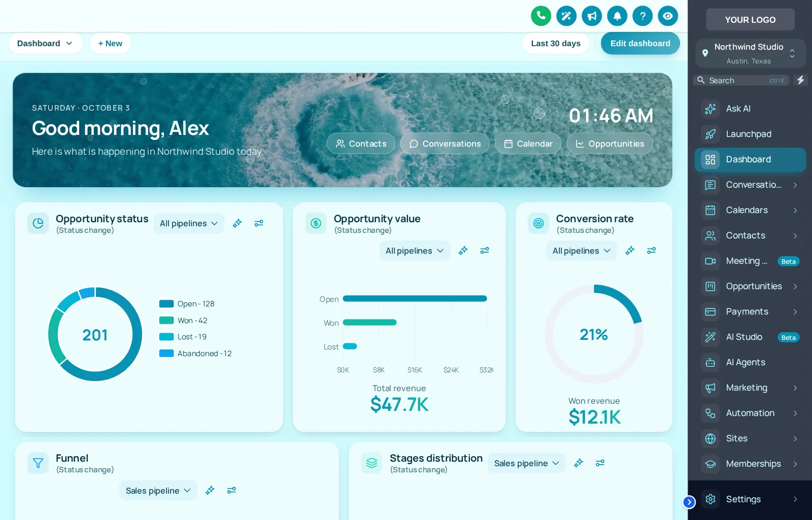Open Contacts in the sidebar menu
The width and height of the screenshot is (812, 520).
pos(750,235)
